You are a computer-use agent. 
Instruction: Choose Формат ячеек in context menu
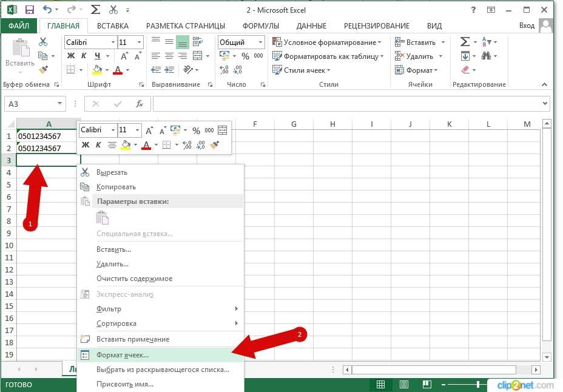pyautogui.click(x=161, y=355)
